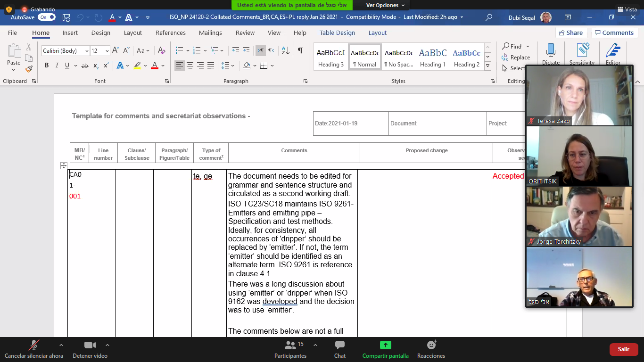Toggle Bold formatting in Font group
The image size is (644, 362).
click(x=47, y=66)
